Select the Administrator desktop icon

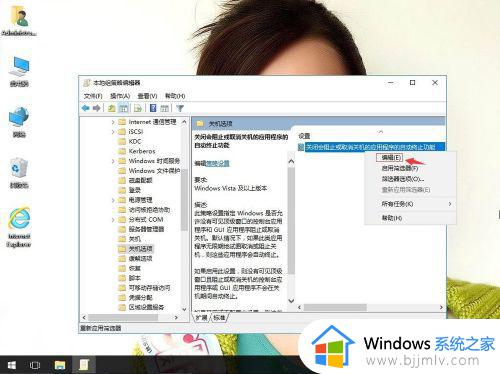tap(19, 20)
